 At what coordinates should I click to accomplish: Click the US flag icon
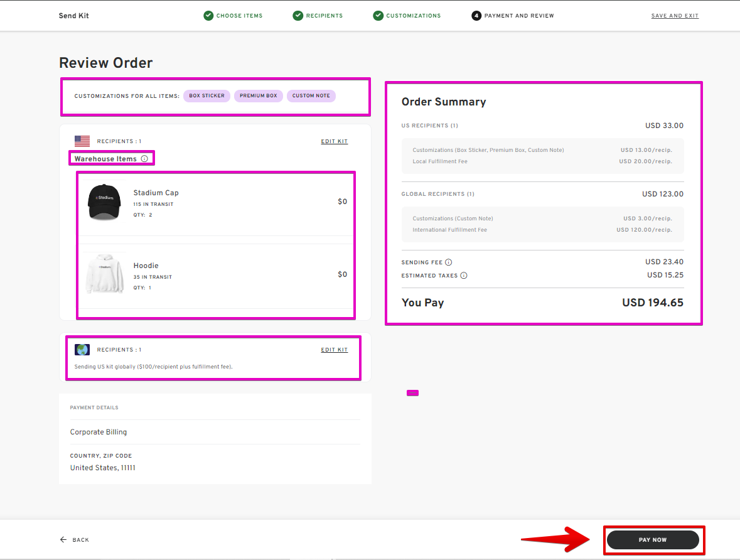[x=82, y=141]
